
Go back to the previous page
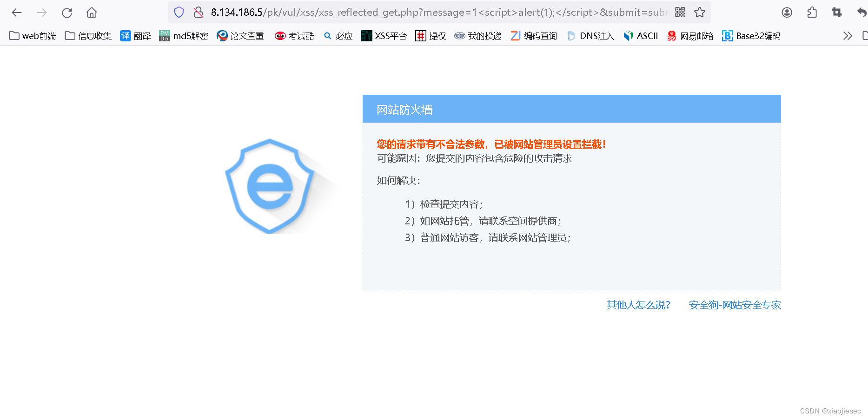click(17, 13)
